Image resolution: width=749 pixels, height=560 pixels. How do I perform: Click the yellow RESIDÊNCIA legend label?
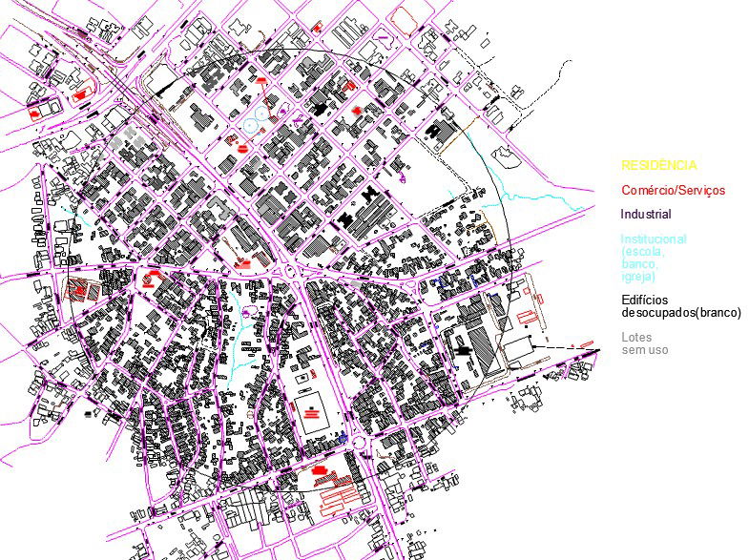tap(660, 165)
